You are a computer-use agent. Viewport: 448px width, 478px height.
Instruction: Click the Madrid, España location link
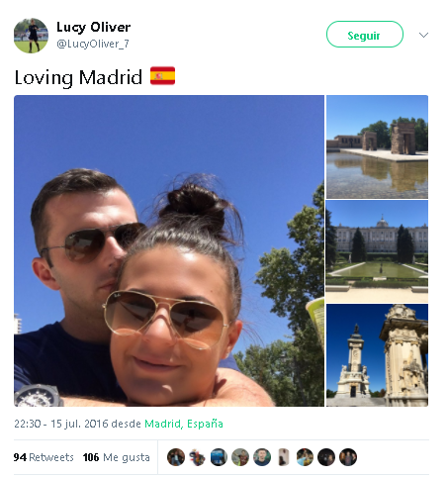tap(184, 424)
